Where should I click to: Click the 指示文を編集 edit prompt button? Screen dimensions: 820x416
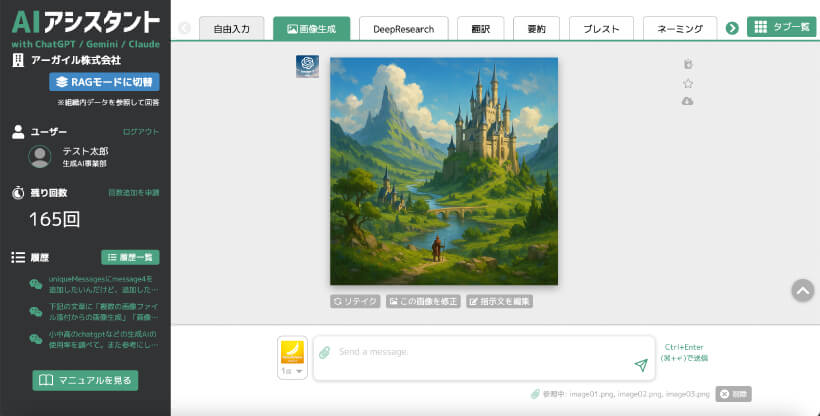[499, 301]
